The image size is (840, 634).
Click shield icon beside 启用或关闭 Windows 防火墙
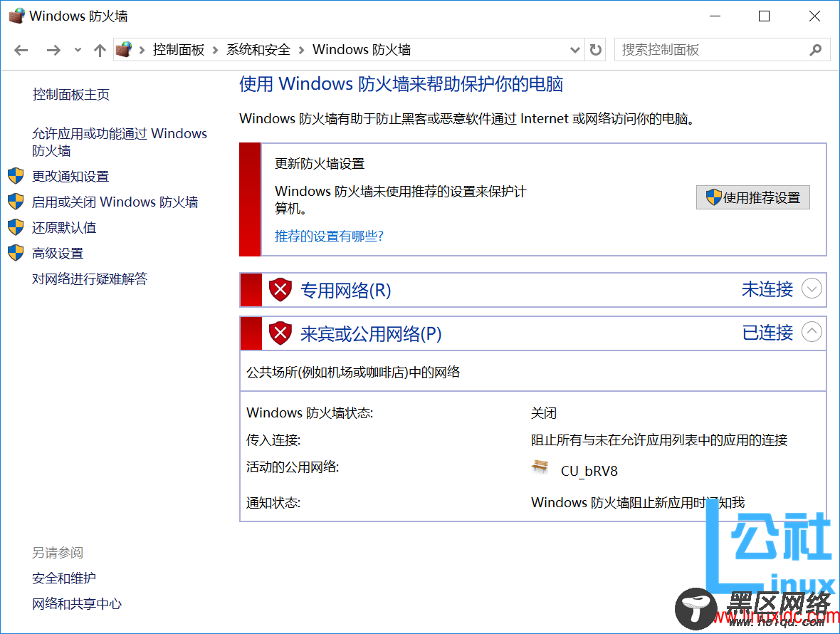(x=16, y=202)
